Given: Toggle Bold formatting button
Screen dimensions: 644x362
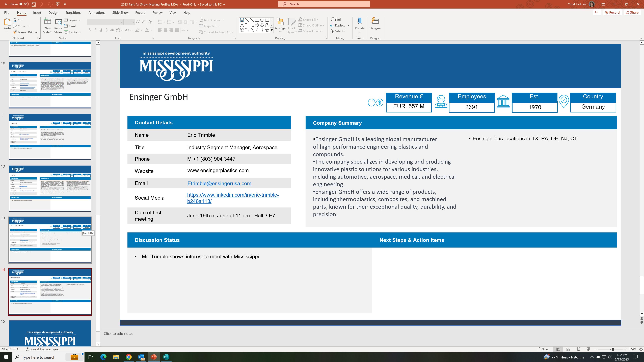Looking at the screenshot, I should coord(90,30).
